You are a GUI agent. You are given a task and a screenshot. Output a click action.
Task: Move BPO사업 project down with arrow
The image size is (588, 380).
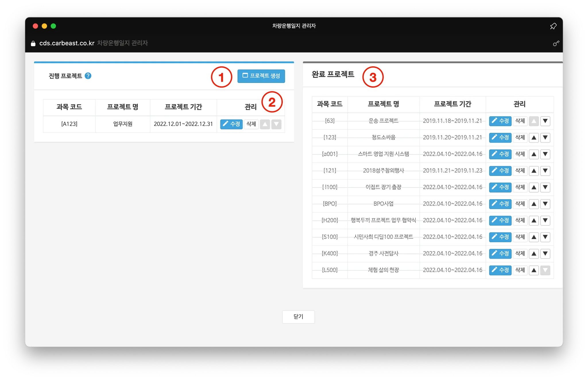click(545, 204)
